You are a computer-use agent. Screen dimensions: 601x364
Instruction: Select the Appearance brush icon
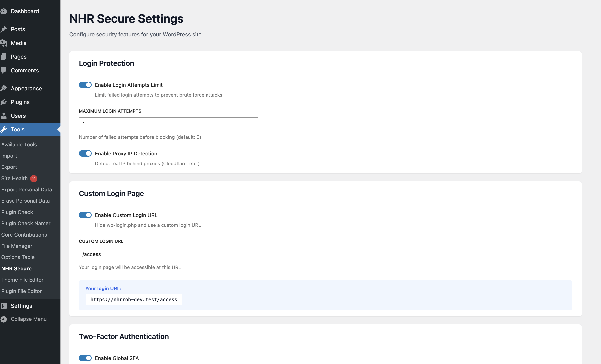click(4, 88)
